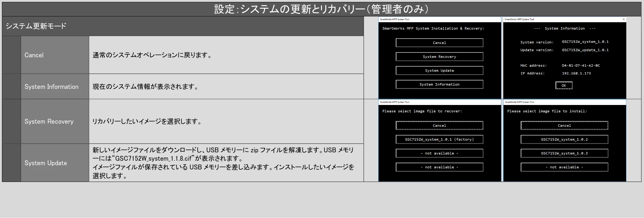Cancel the recover image file selection
The height and width of the screenshot is (218, 644).
pyautogui.click(x=439, y=126)
